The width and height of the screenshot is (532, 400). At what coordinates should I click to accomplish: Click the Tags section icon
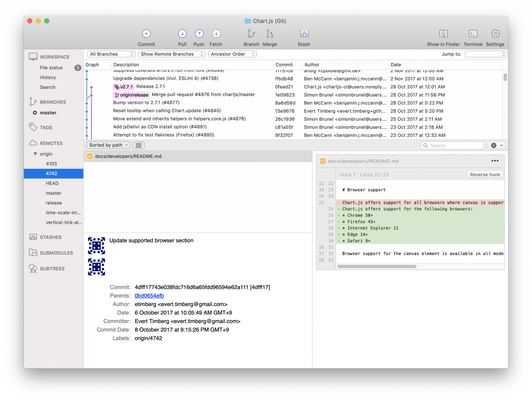[33, 127]
